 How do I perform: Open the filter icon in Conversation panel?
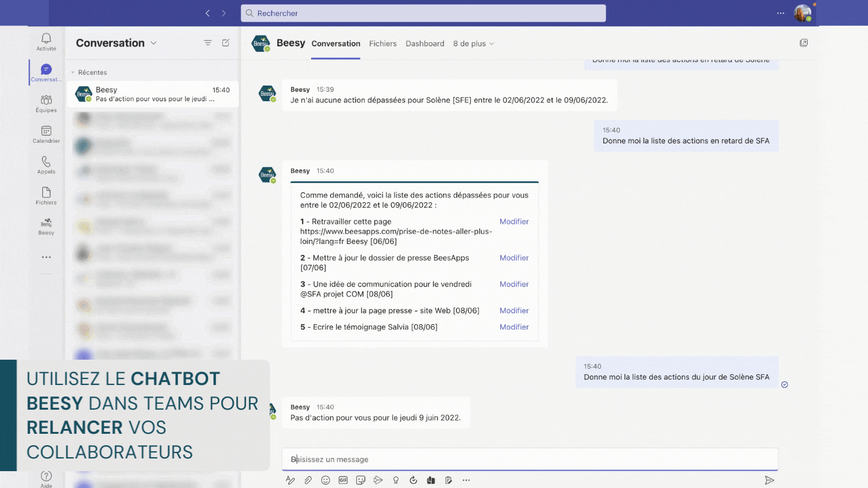[207, 43]
